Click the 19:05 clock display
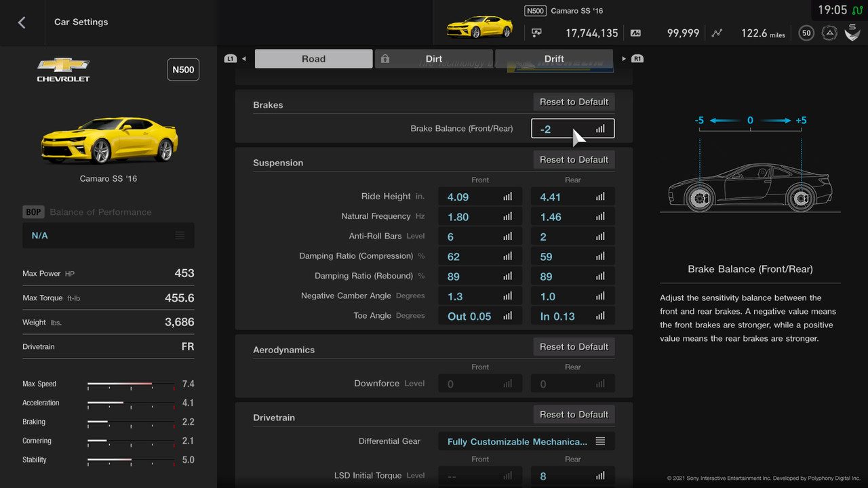This screenshot has height=488, width=868. click(832, 10)
